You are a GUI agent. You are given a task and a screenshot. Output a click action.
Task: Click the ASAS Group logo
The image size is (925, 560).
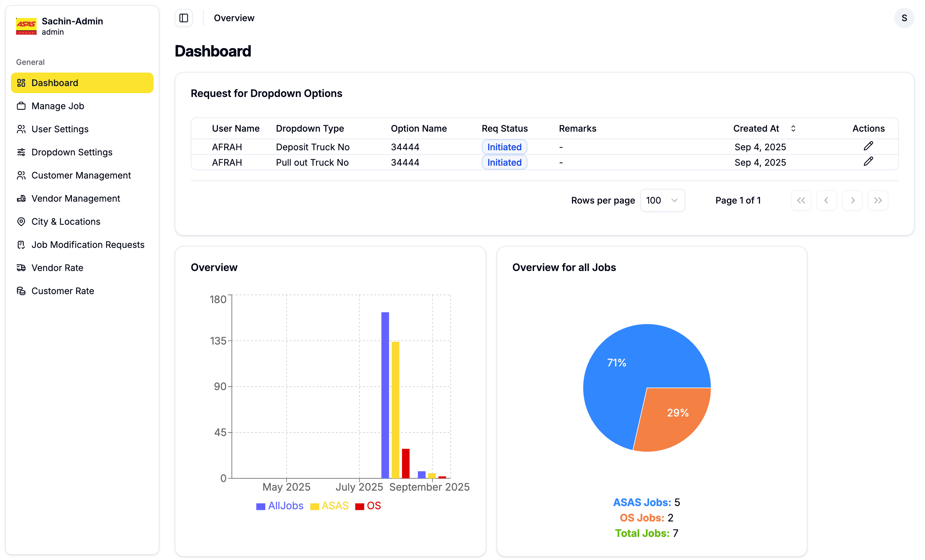tap(26, 26)
